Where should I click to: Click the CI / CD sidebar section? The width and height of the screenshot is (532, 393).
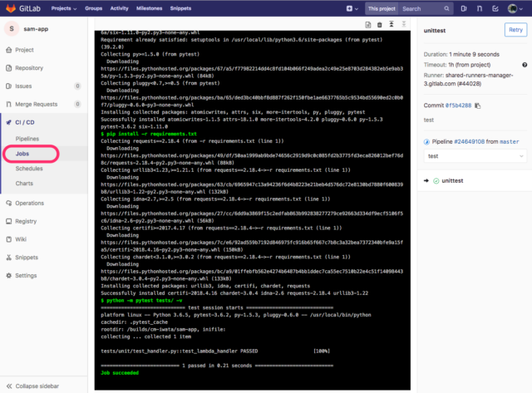coord(24,122)
